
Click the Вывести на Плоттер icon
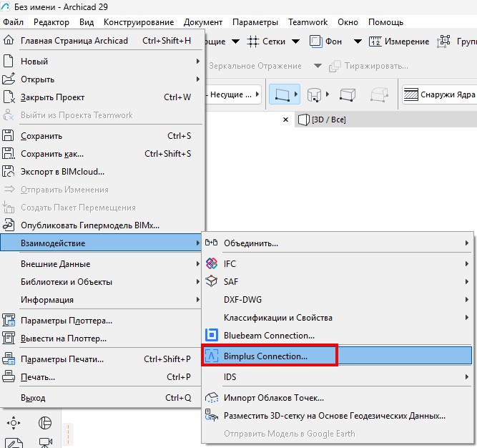click(9, 338)
